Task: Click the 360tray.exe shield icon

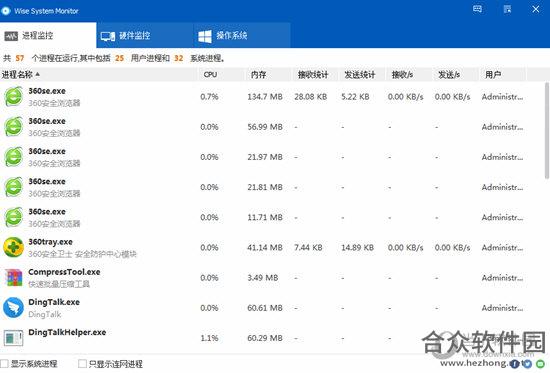Action: point(13,247)
